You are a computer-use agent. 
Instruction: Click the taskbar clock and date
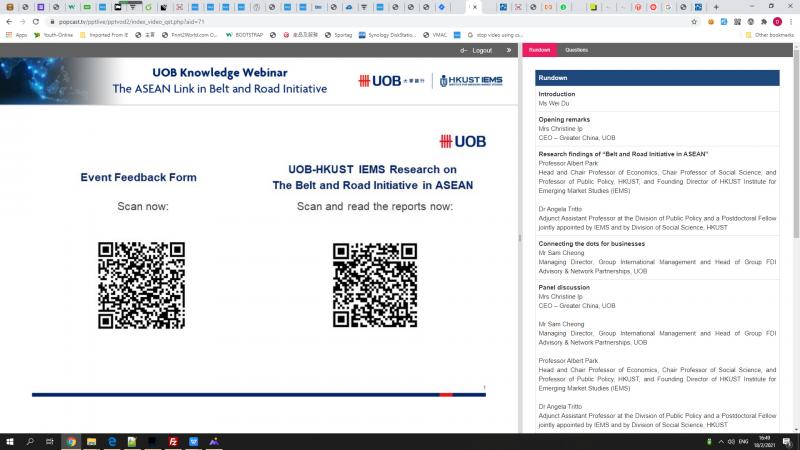pos(764,442)
